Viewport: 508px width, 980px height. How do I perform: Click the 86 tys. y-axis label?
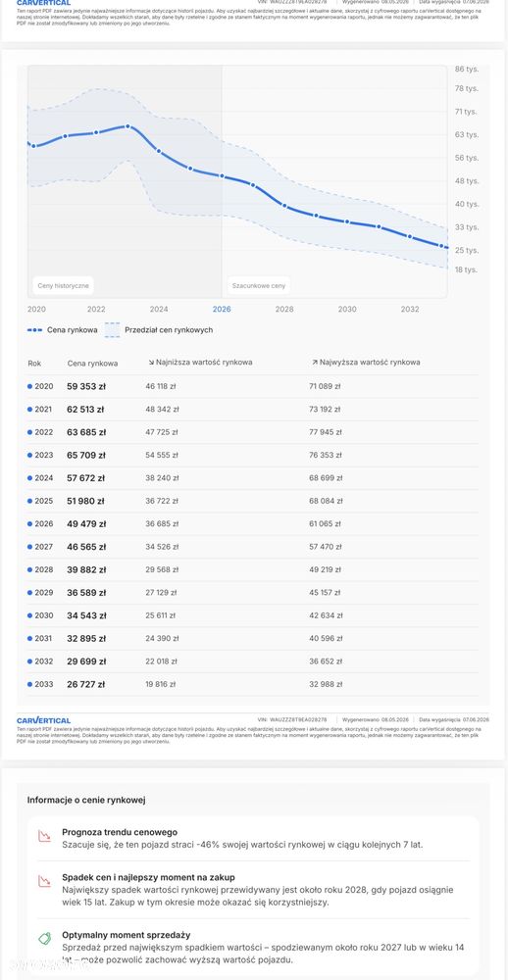pos(467,70)
